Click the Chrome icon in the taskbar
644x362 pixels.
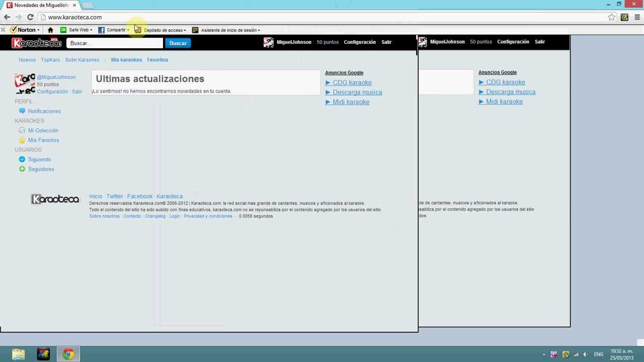(68, 354)
